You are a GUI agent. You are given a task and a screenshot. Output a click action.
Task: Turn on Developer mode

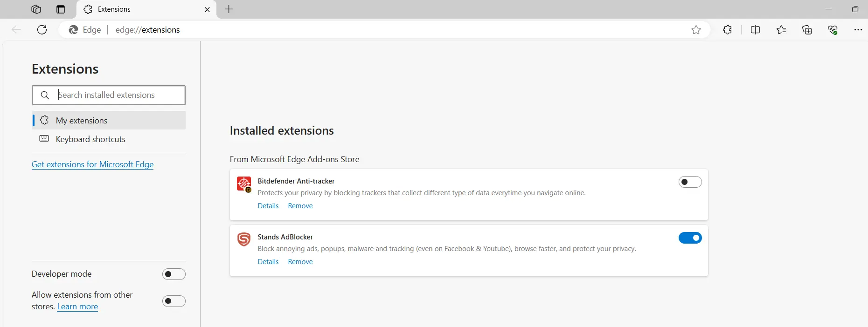(174, 274)
